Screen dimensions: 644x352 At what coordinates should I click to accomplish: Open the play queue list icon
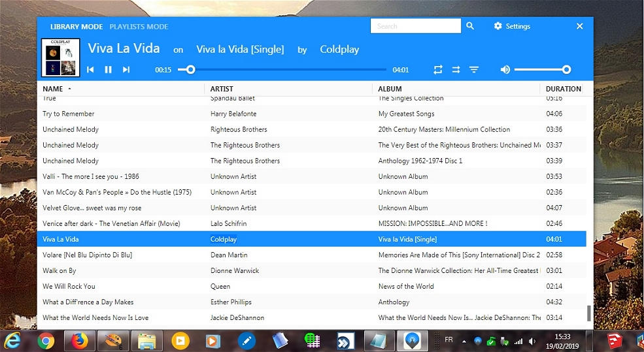pyautogui.click(x=474, y=70)
